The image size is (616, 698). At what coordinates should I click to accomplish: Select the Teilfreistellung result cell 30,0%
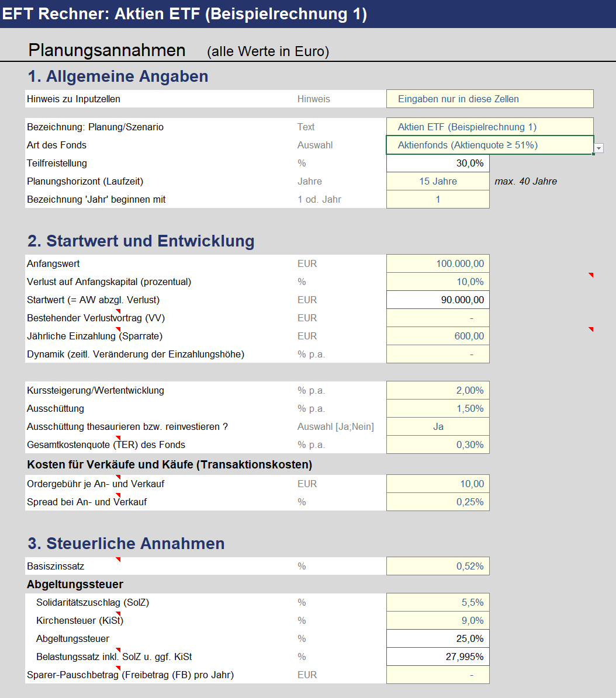pos(438,163)
